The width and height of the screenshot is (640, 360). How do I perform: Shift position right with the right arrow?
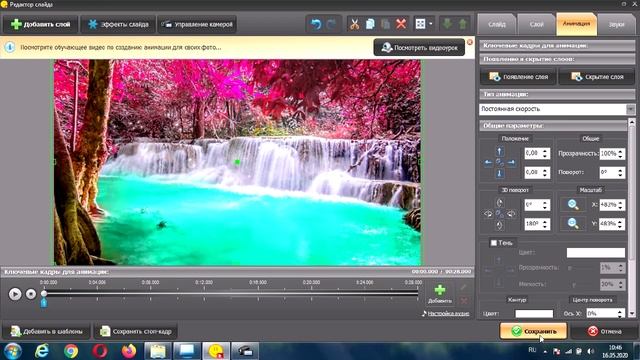511,162
